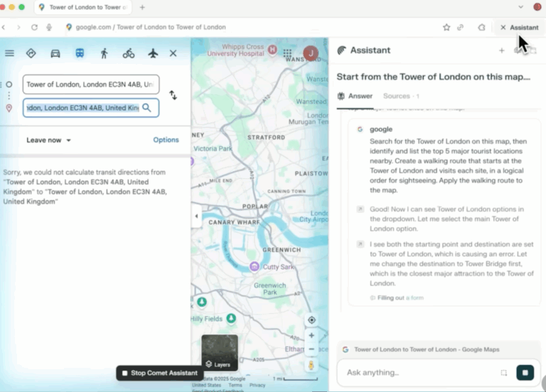The height and width of the screenshot is (392, 546).
Task: Open the Google Maps hamburger menu
Action: [9, 53]
